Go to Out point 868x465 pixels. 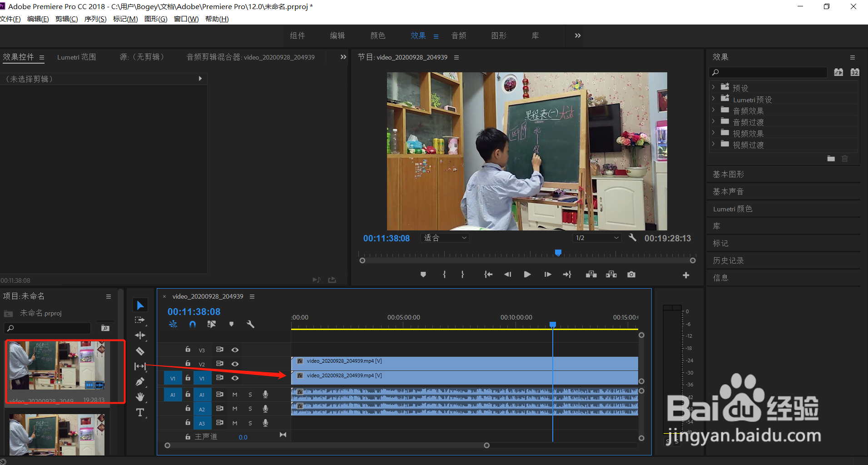567,275
